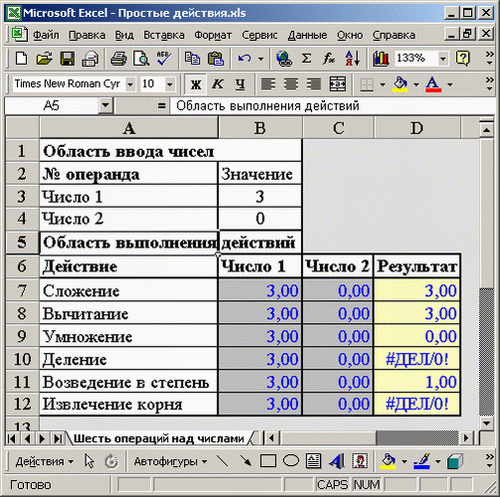Click the Save floppy disk icon
Viewport: 500px width, 497px height.
coord(67,59)
